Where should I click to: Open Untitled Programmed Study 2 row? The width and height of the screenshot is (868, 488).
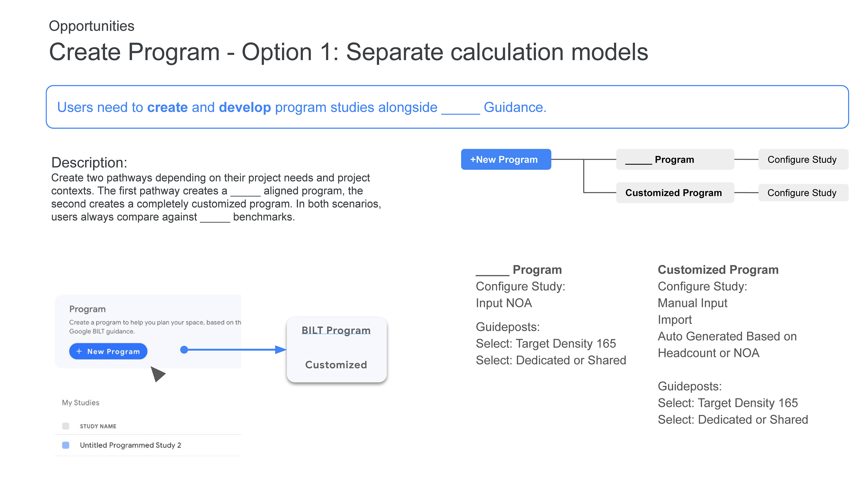tap(130, 445)
